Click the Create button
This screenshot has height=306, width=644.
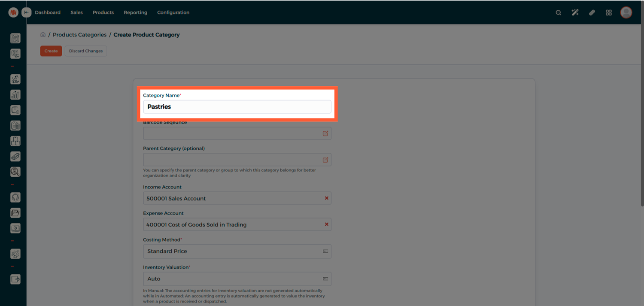point(51,51)
